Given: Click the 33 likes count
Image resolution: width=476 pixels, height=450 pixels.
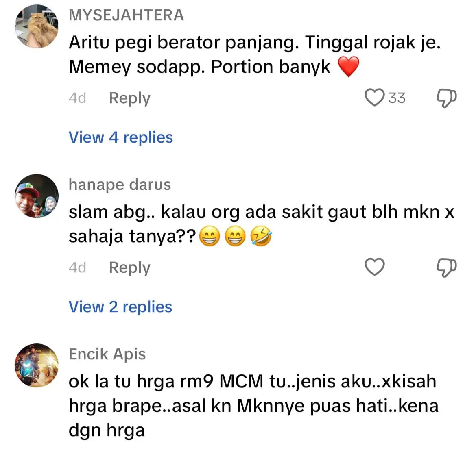Looking at the screenshot, I should [x=397, y=98].
